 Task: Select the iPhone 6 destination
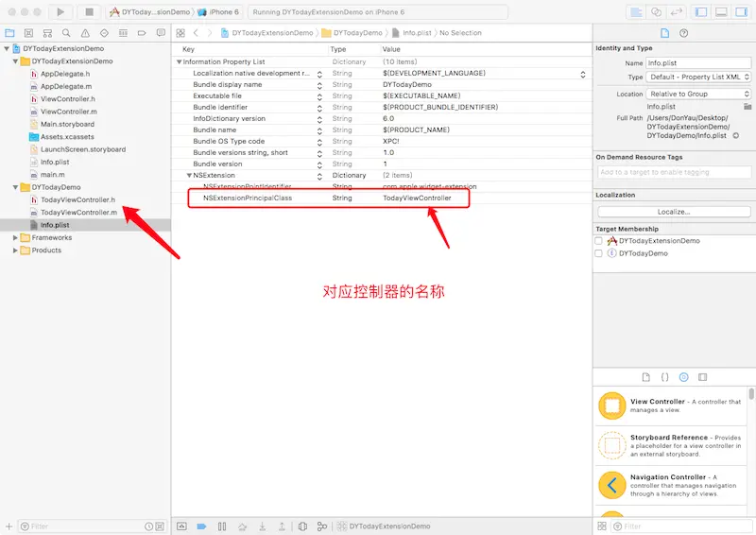click(x=219, y=12)
